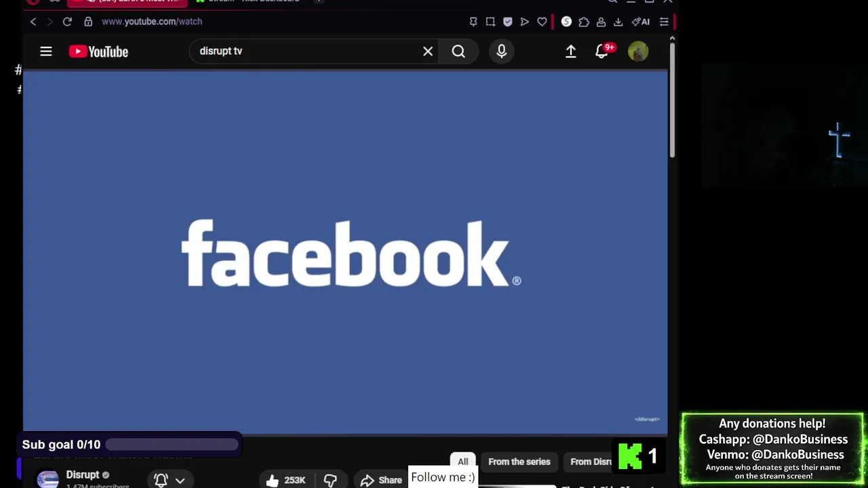Open the Disrupt channel name link
Viewport: 868px width, 488px height.
click(x=83, y=474)
